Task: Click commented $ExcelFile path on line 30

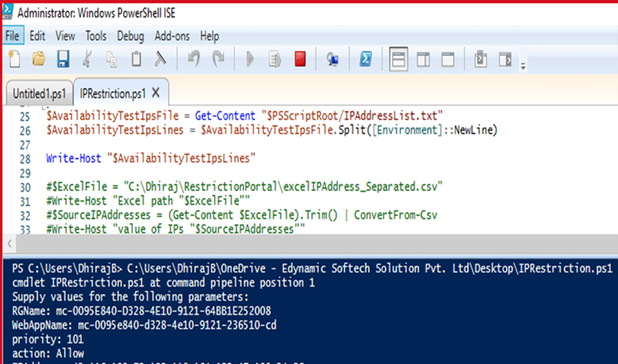Action: pos(245,187)
